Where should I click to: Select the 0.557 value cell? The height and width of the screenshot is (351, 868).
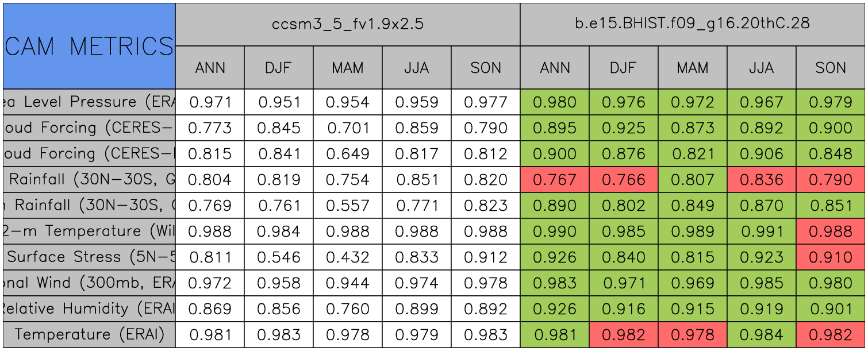(x=348, y=206)
